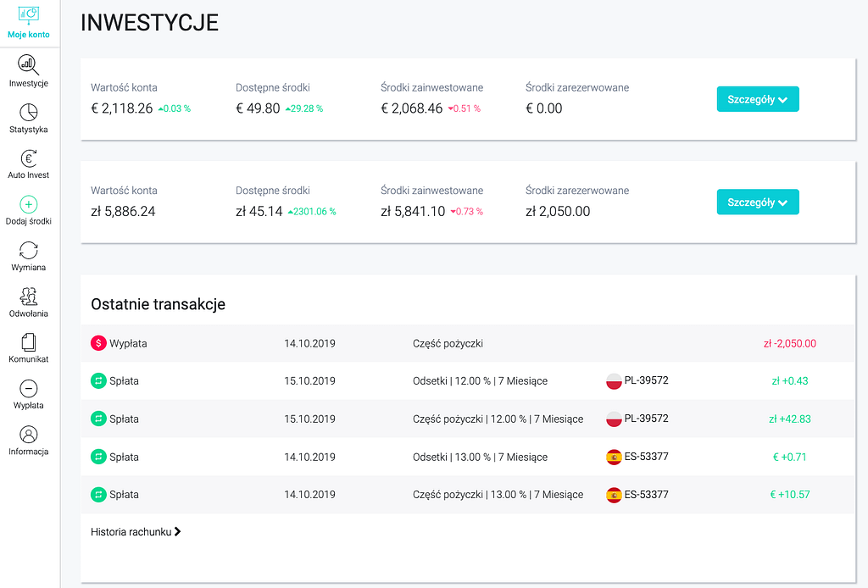Viewport: 868px width, 588px height.
Task: Click the zł +0.43 repayment amount
Action: coord(790,381)
